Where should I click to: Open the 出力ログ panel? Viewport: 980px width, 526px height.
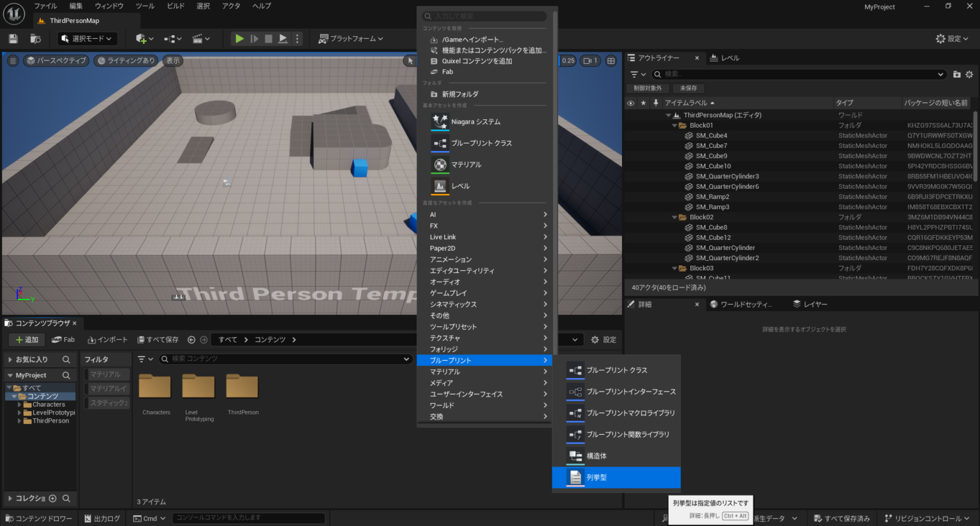coord(102,518)
